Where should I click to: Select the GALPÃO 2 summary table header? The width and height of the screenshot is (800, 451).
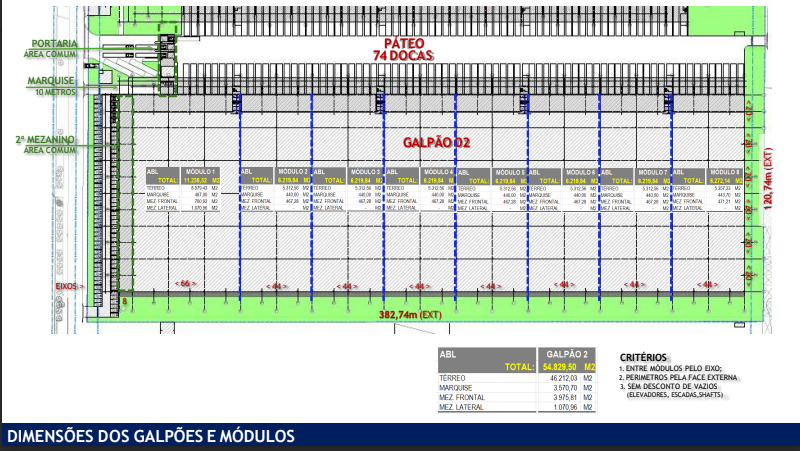[x=567, y=354]
